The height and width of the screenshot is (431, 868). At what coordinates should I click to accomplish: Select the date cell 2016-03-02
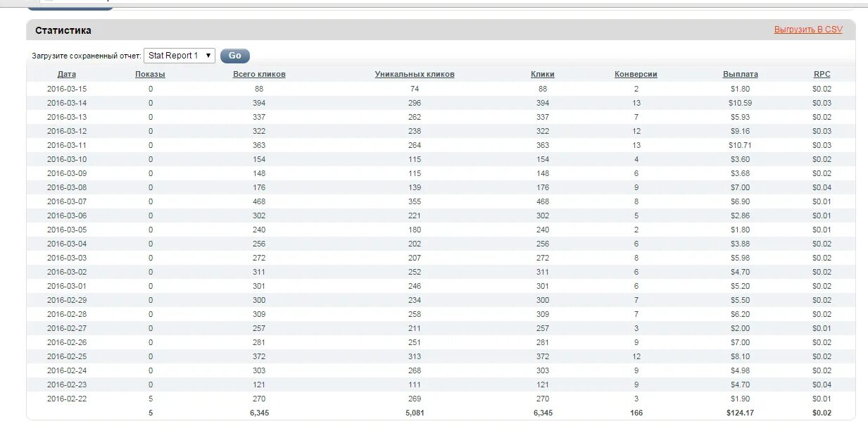[x=67, y=272]
